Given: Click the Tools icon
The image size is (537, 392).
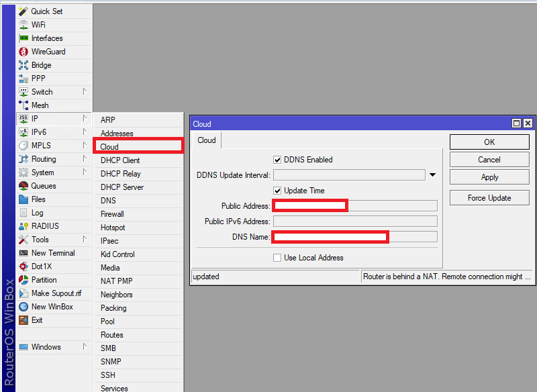Looking at the screenshot, I should coord(23,240).
